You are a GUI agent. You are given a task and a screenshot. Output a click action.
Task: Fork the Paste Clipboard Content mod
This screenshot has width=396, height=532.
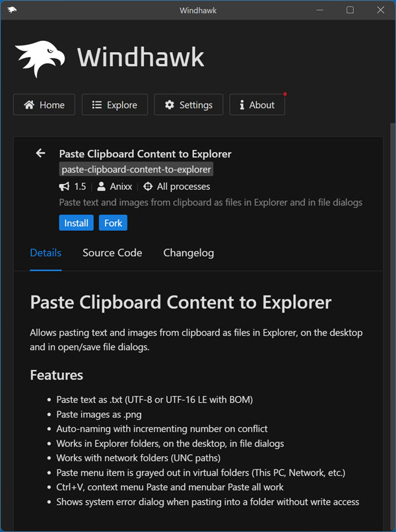pyautogui.click(x=113, y=223)
